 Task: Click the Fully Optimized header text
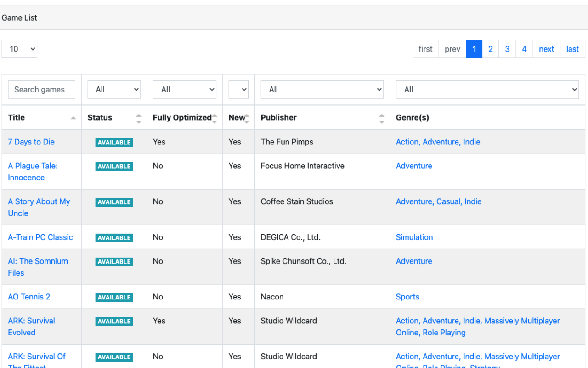[x=182, y=117]
